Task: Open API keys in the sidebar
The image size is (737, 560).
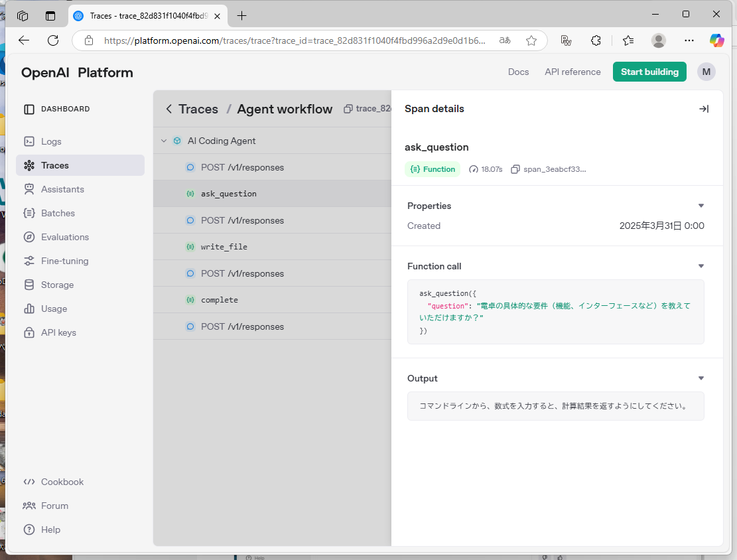Action: [x=80, y=332]
